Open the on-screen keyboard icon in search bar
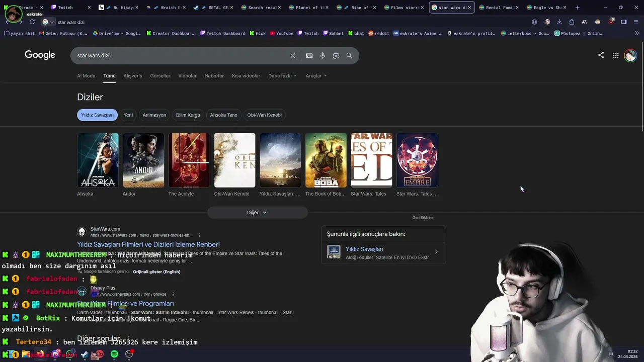This screenshot has width=644, height=362. click(309, 56)
